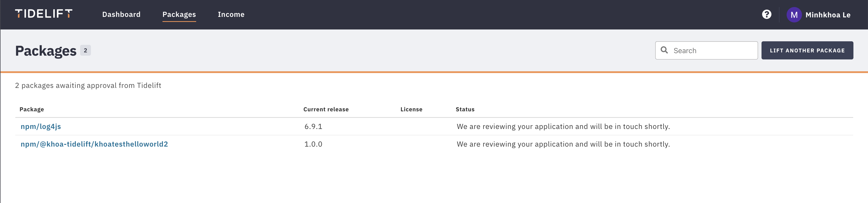Select the Packages tab

179,15
